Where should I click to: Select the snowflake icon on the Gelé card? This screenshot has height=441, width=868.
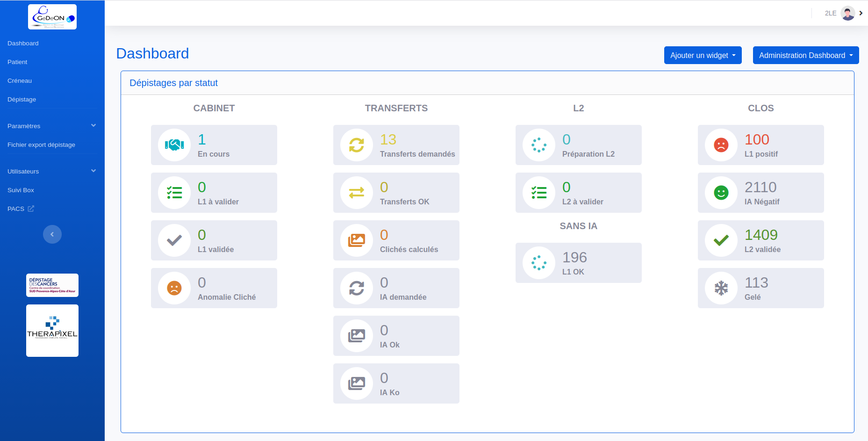click(x=721, y=288)
